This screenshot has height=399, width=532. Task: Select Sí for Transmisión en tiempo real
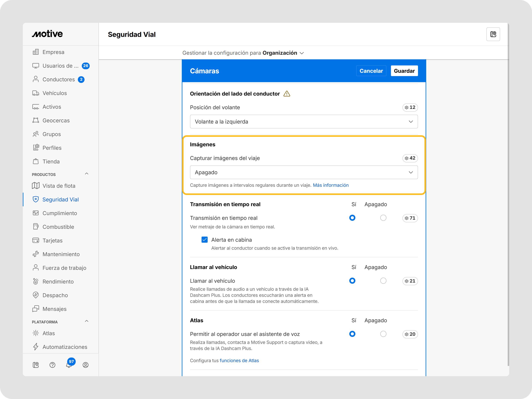352,218
